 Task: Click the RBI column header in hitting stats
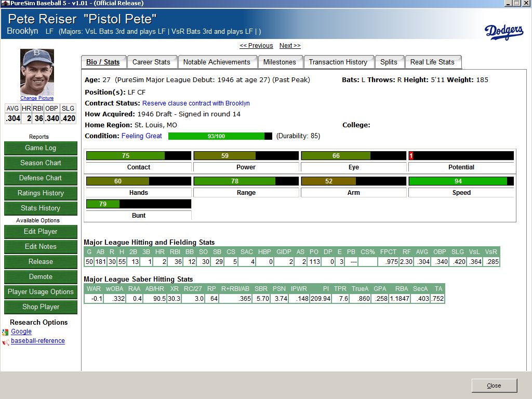[175, 252]
